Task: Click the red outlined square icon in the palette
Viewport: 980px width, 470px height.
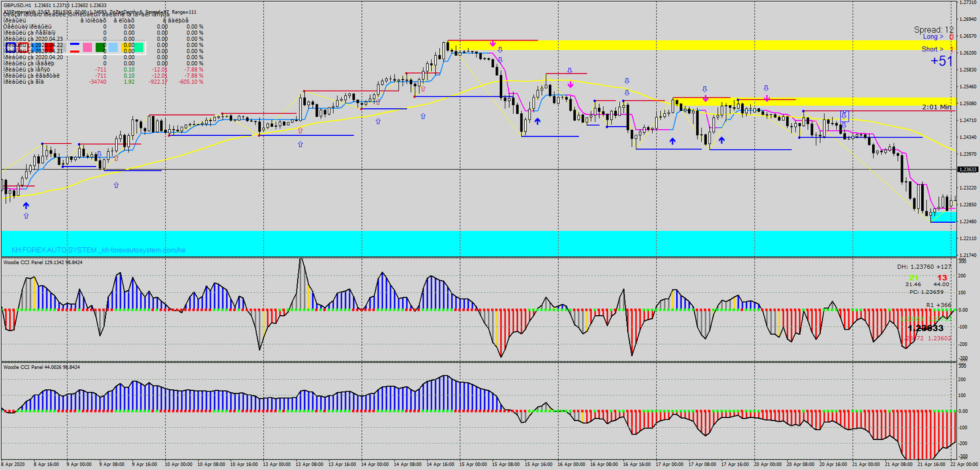Action: click(23, 47)
